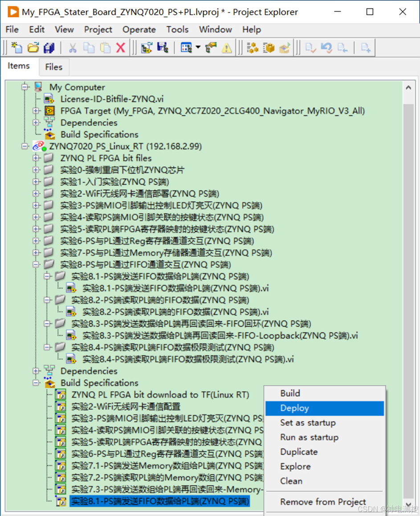Image resolution: width=420 pixels, height=516 pixels.
Task: Select Build Specifications under My Computer
Action: coord(99,134)
